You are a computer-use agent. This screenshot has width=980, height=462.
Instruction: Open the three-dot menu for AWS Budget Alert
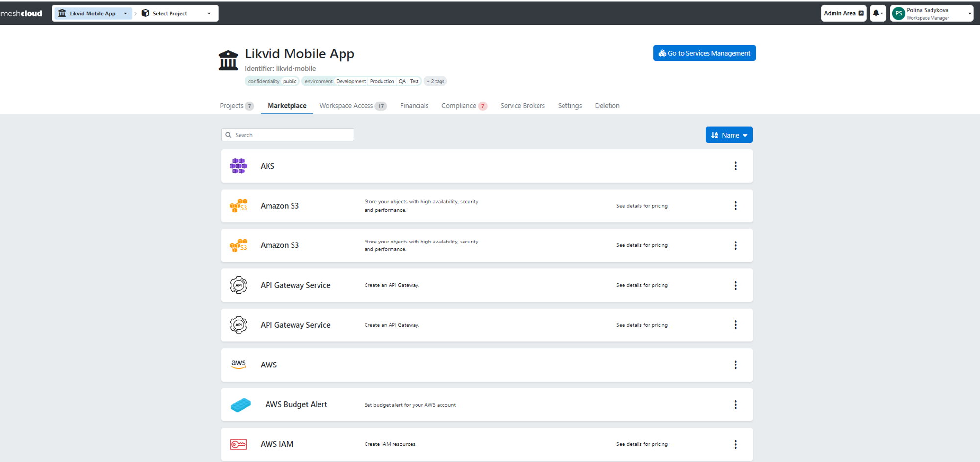coord(735,405)
